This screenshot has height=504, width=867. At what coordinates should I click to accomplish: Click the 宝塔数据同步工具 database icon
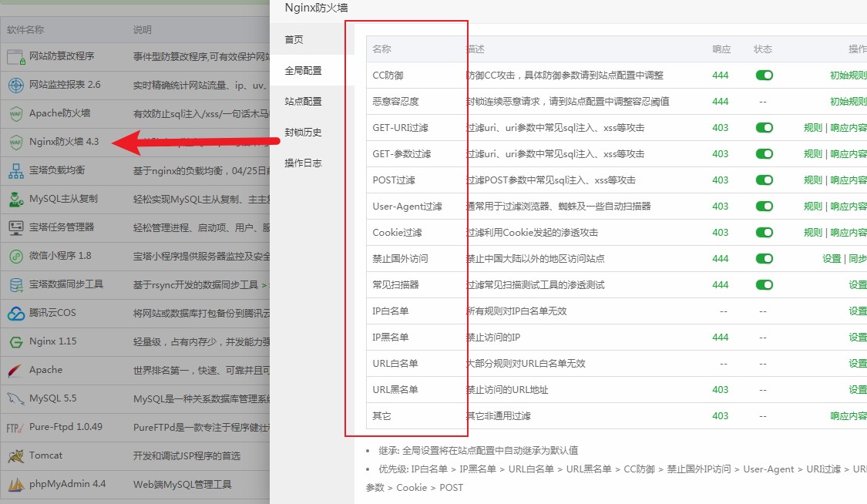pos(16,285)
